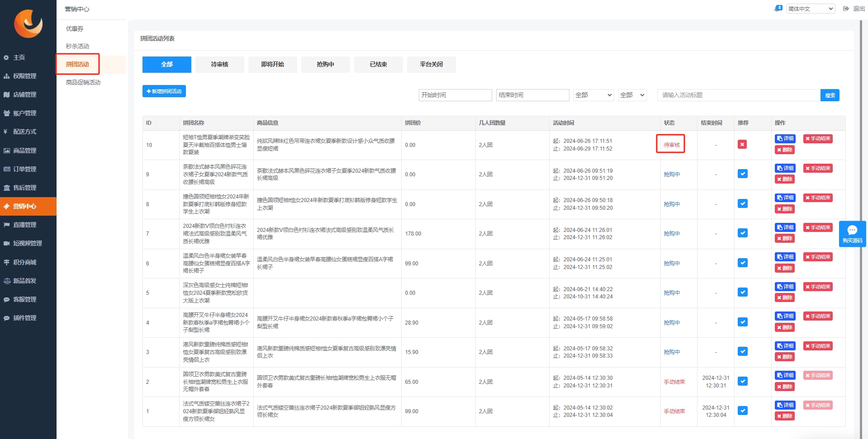868x439 pixels.
Task: Untick the recommend checkbox for ID 3
Action: pyautogui.click(x=742, y=351)
